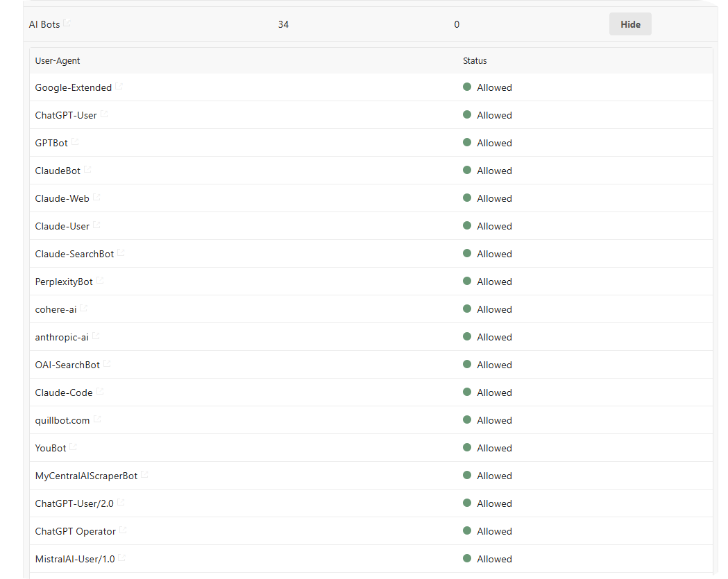Select the Allowed status for cohere-ai
Viewport: 728px width, 579px height.
(x=487, y=309)
